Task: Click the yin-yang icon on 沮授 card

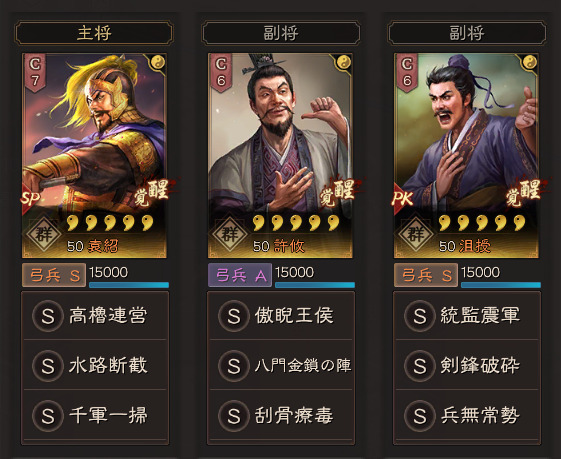Action: pos(530,63)
